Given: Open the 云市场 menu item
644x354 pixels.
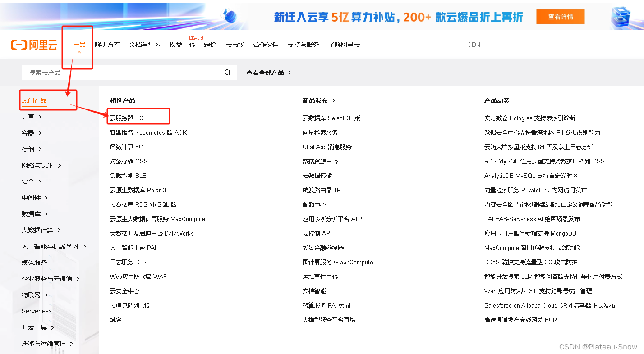Looking at the screenshot, I should [235, 45].
